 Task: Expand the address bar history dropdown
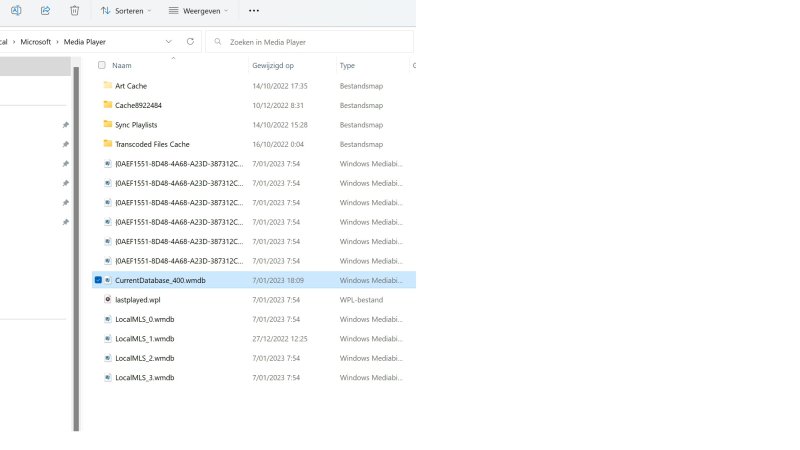pyautogui.click(x=168, y=42)
